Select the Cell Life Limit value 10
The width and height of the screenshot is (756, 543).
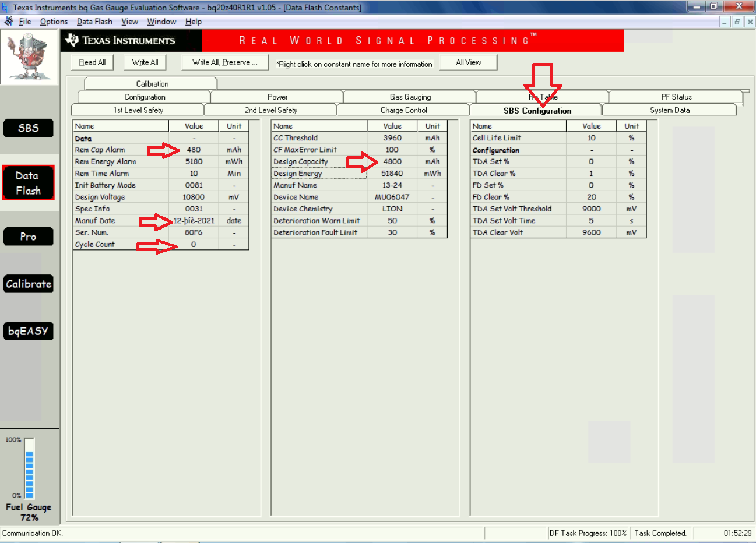[x=591, y=138]
